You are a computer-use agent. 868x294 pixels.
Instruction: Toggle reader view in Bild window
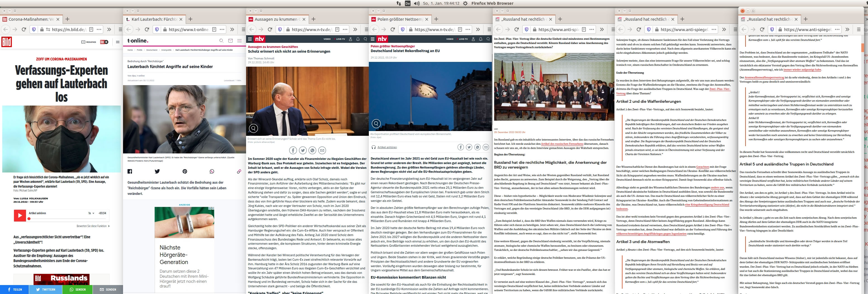click(91, 29)
